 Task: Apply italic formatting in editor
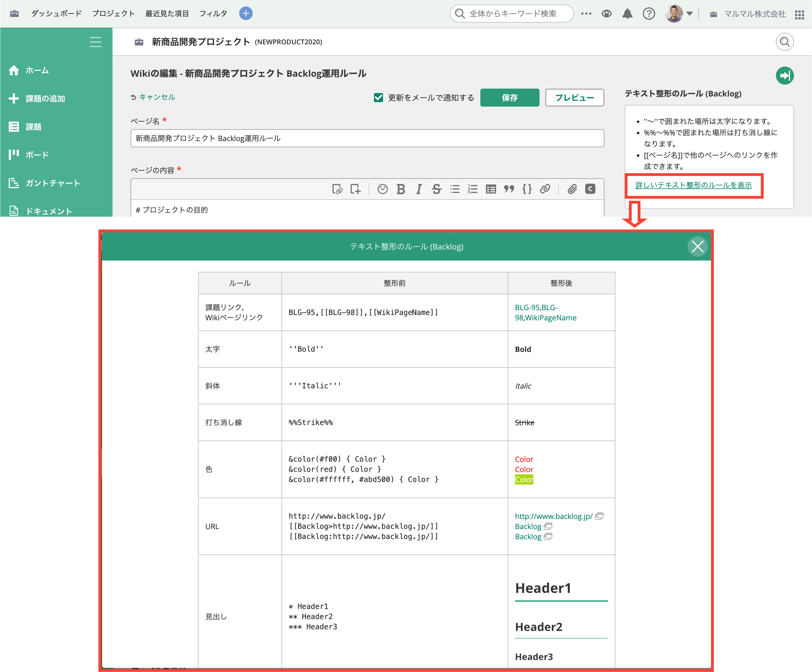[x=419, y=189]
